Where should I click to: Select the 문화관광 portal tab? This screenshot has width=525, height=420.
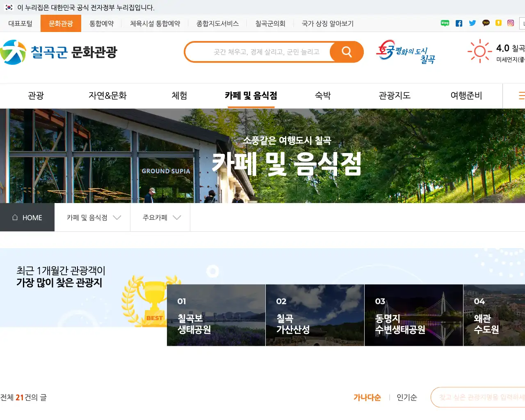click(61, 23)
